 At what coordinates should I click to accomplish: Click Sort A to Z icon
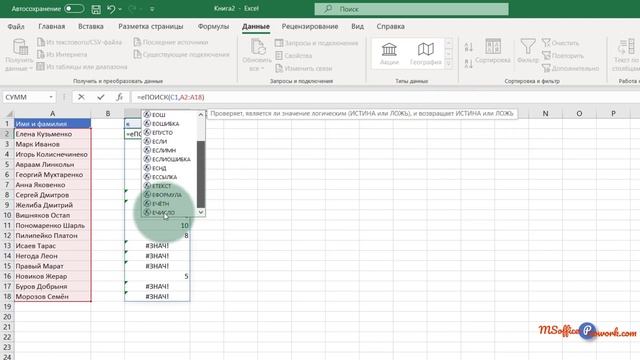[469, 47]
